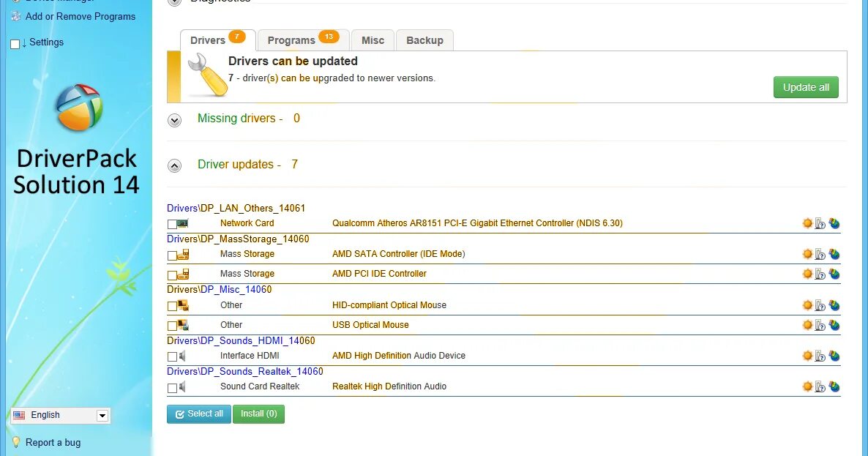
Task: Click the wrench icon in the update banner
Action: click(x=207, y=75)
